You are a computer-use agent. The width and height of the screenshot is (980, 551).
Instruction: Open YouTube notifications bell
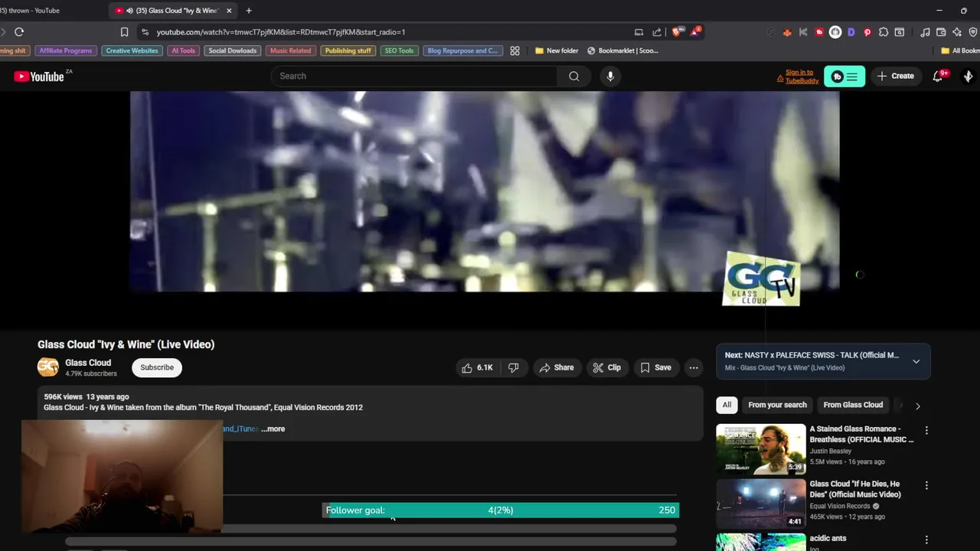938,76
